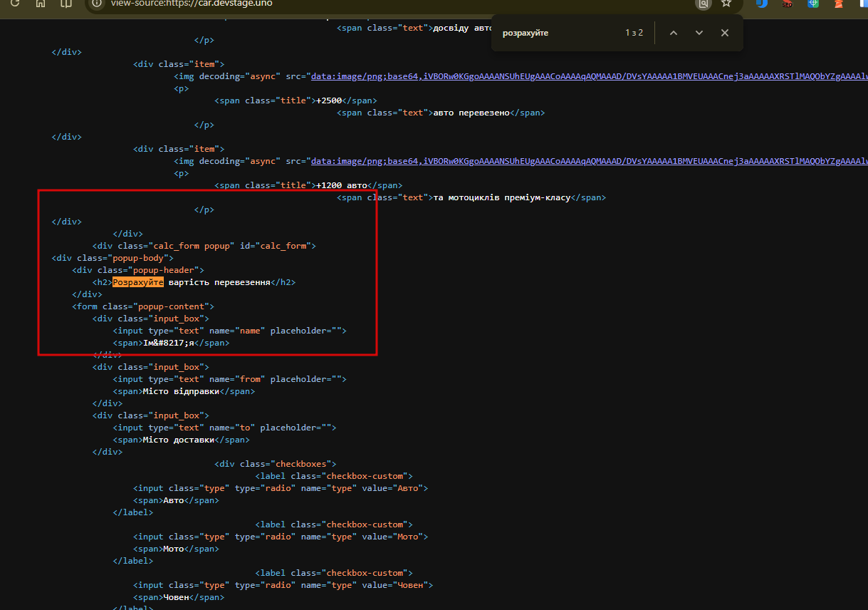
Task: Click the input line with name="name"
Action: [229, 331]
